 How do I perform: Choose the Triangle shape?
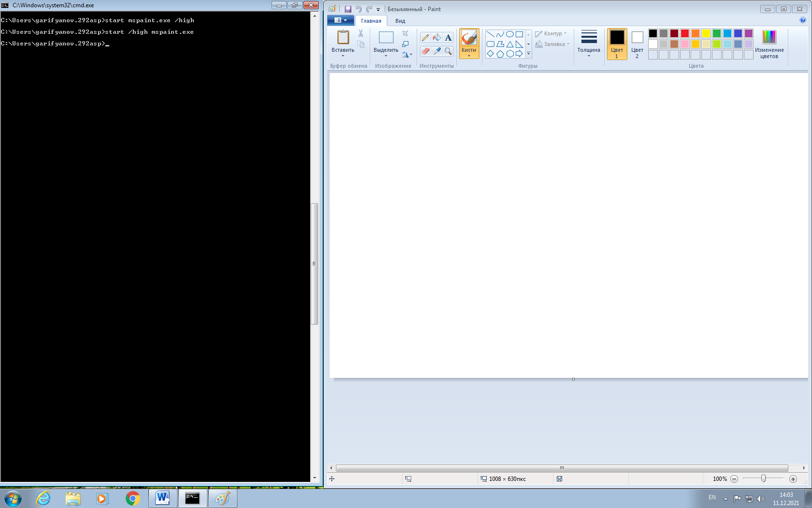click(x=510, y=44)
